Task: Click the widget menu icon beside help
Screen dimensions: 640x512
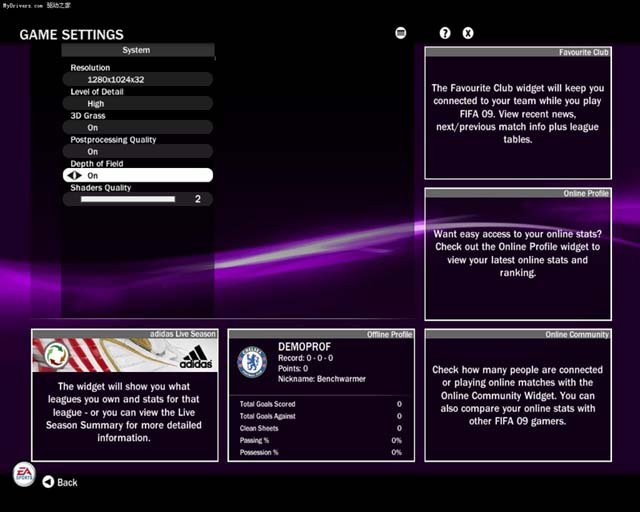Action: pos(401,33)
